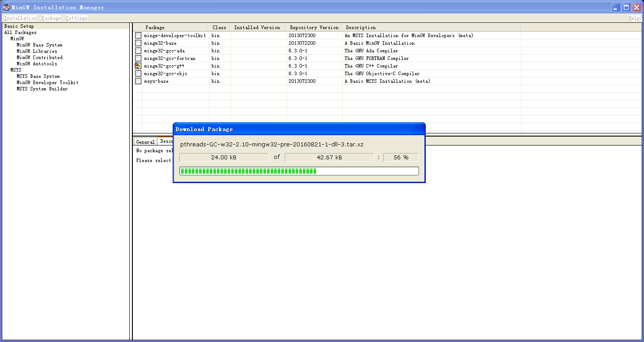Select MinGW Base System category
644x342 pixels.
pos(39,45)
